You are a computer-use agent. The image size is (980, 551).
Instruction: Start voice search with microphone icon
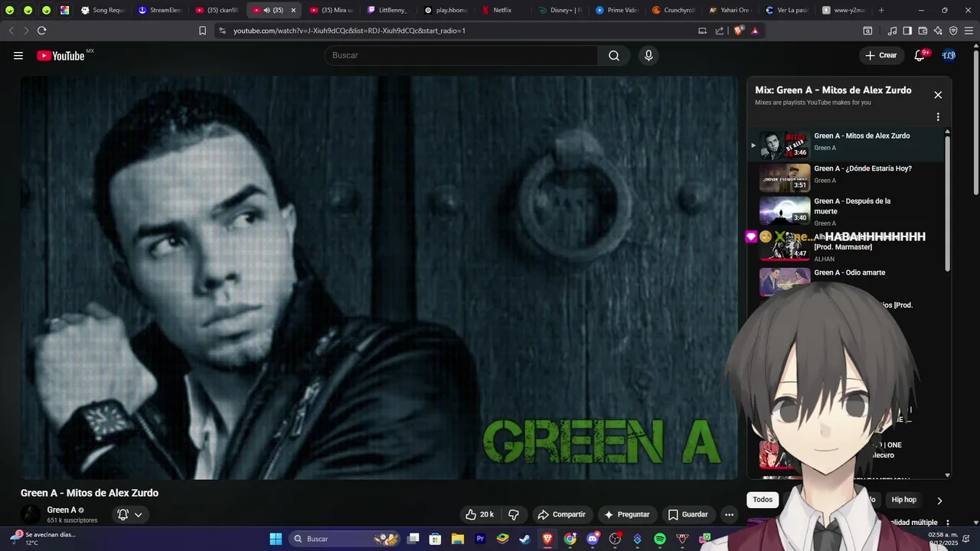coord(648,55)
